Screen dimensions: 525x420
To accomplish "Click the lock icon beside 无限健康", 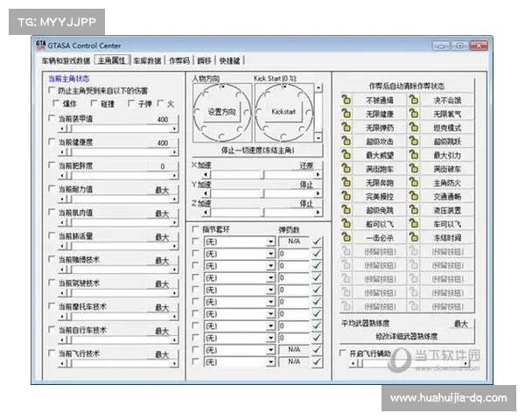I will tap(346, 113).
